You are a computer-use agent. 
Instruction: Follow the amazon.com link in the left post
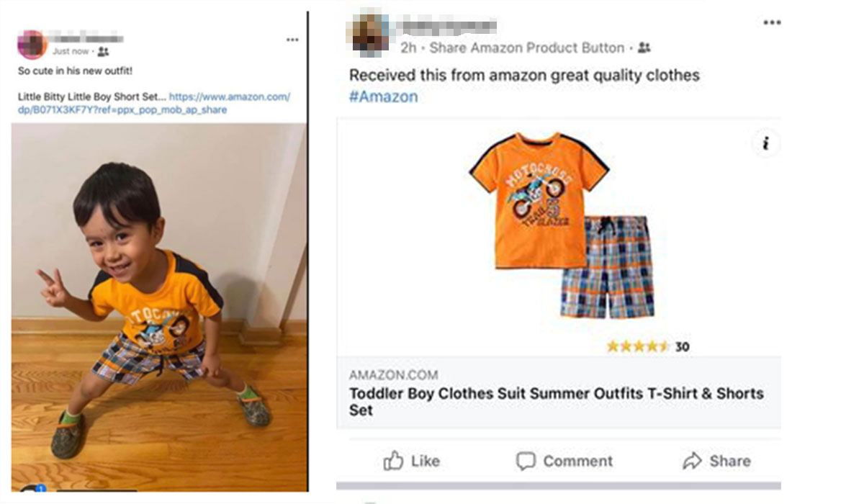(x=229, y=96)
